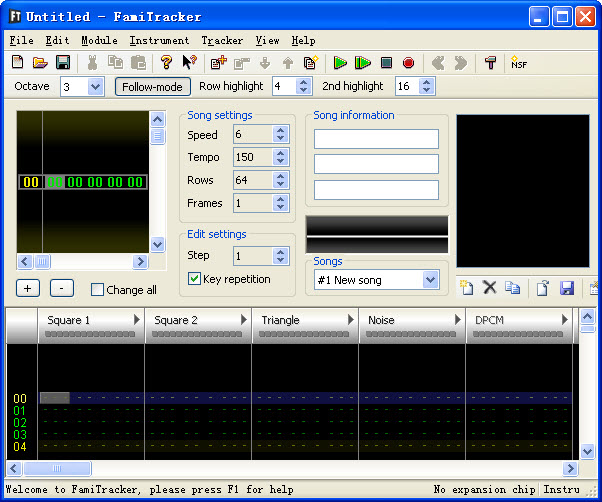Toggle the red record/edit mode button
Screen dimensions: 602x502
point(408,63)
